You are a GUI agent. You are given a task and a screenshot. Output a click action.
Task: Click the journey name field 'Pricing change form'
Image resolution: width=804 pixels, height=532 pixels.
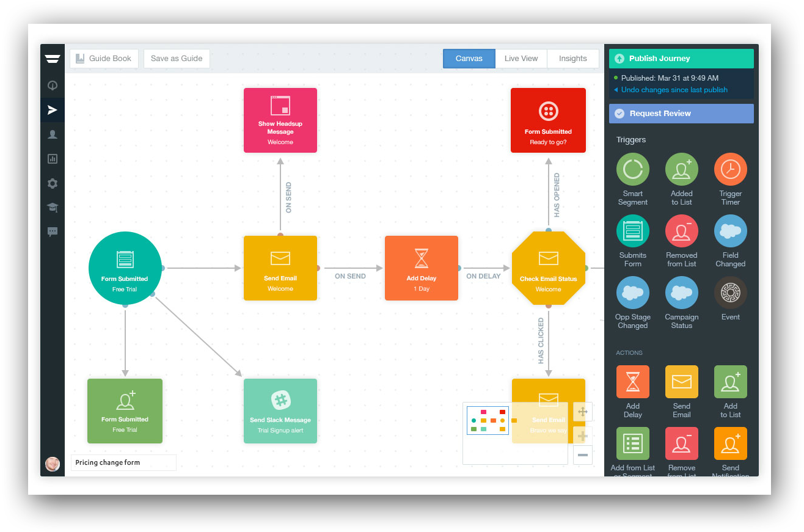[123, 462]
